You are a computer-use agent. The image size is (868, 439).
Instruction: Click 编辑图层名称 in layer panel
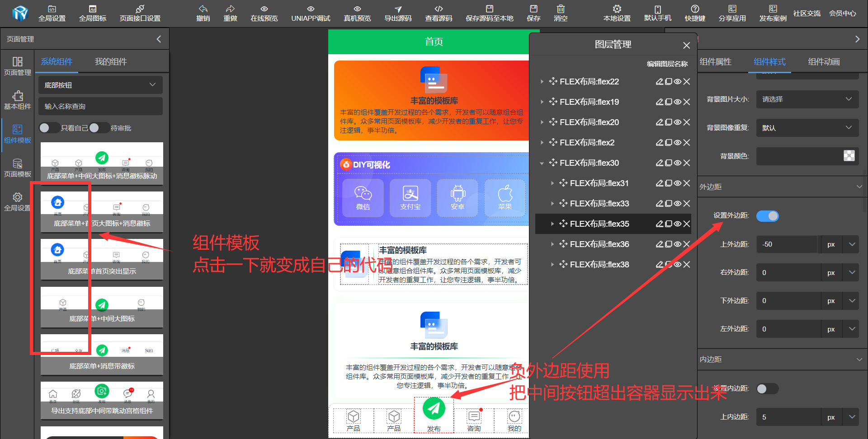667,64
